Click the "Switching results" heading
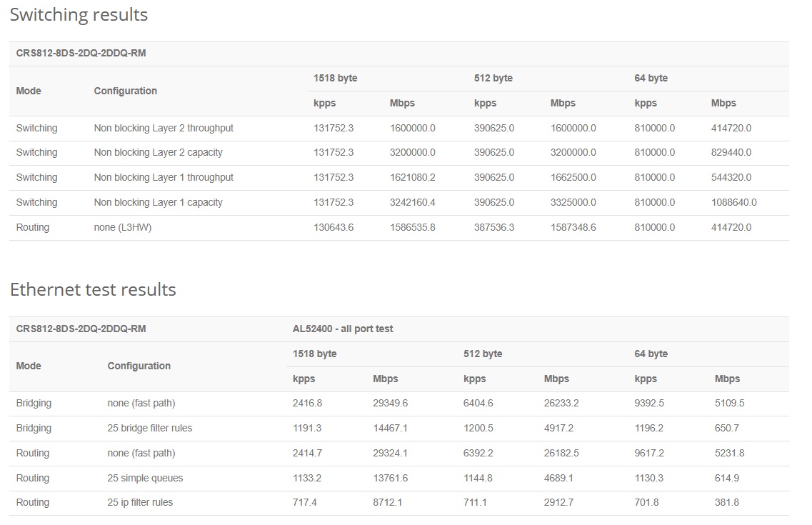812x525 pixels. click(79, 15)
